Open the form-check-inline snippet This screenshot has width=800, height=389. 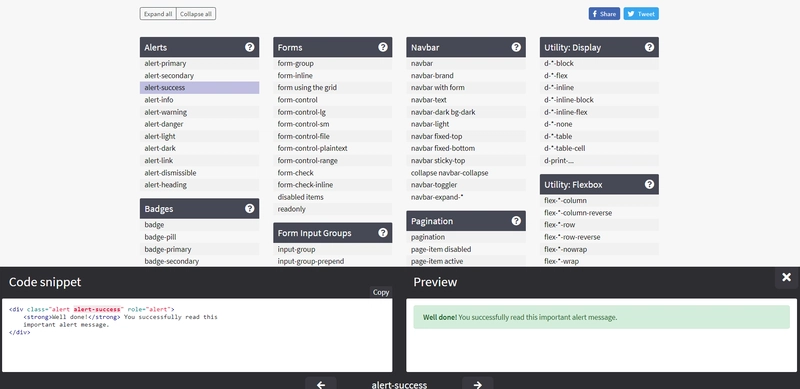(x=333, y=185)
